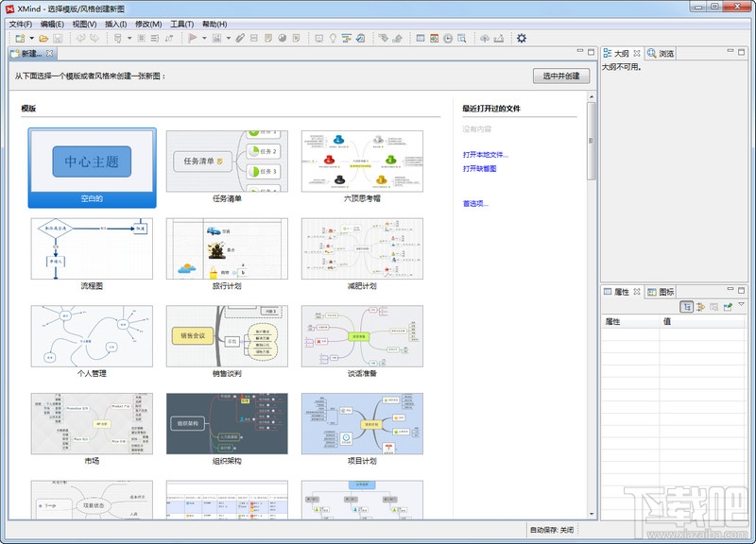Close the 新建... editor tab
The image size is (756, 544).
pos(50,53)
